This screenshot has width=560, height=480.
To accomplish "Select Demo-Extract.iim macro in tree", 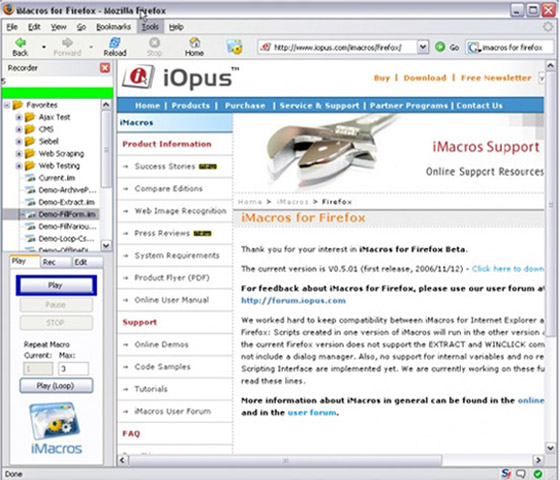I will (66, 202).
